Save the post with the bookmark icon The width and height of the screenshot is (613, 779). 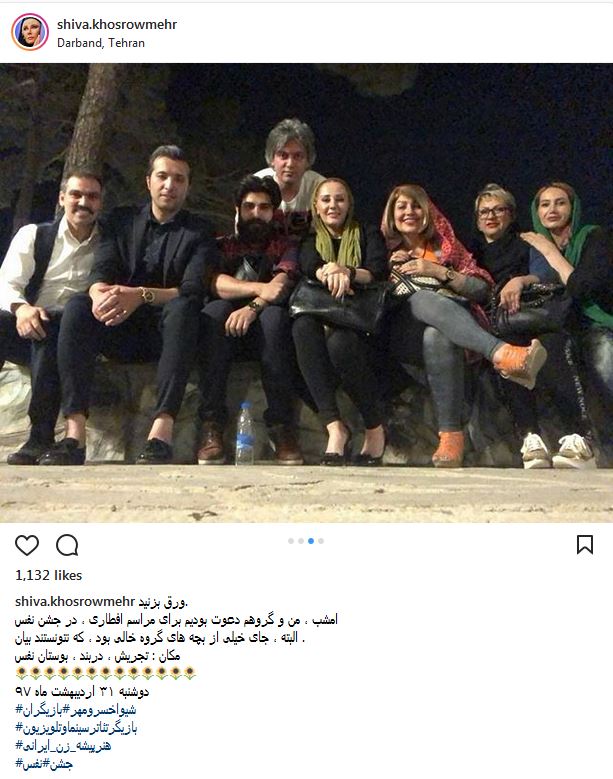coord(585,545)
